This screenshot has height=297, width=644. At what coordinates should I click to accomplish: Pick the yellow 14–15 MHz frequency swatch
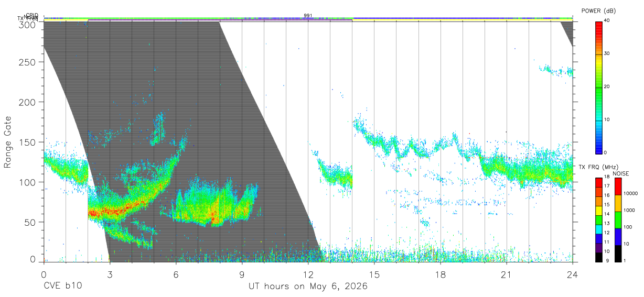(x=598, y=210)
